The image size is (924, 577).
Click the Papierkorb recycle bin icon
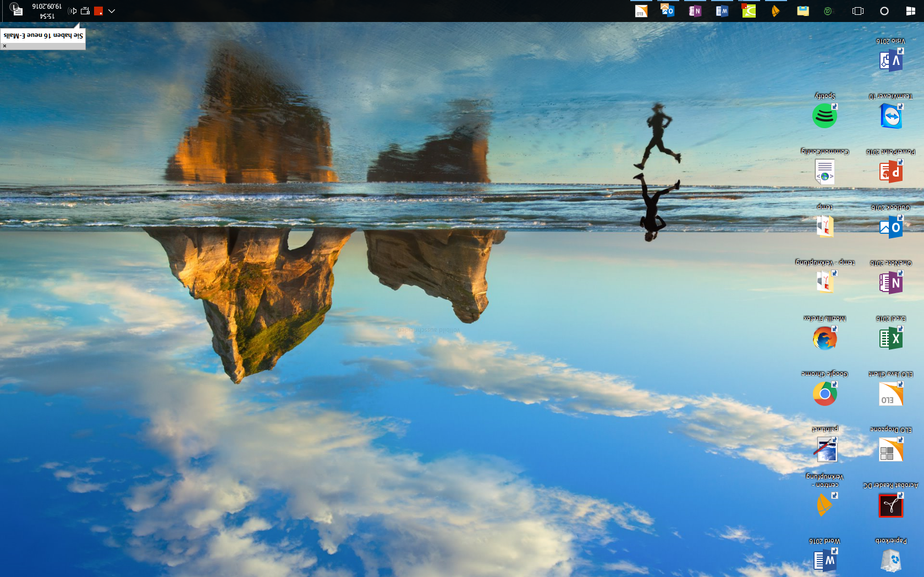point(890,560)
